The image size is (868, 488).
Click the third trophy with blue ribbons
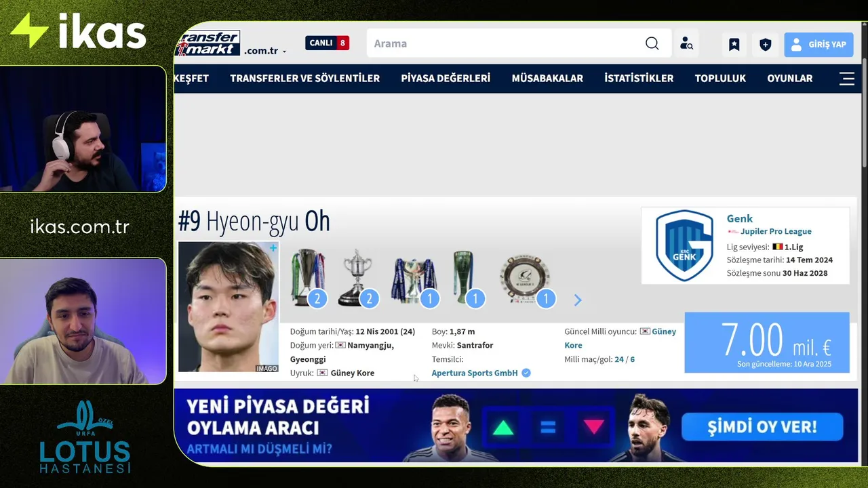click(x=414, y=279)
